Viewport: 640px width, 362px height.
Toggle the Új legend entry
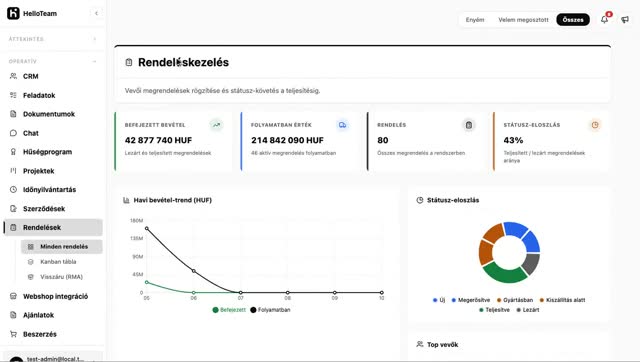[x=439, y=300]
